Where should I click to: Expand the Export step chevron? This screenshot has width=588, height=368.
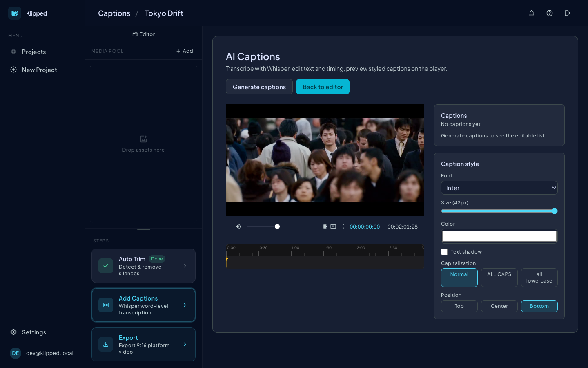tap(185, 344)
